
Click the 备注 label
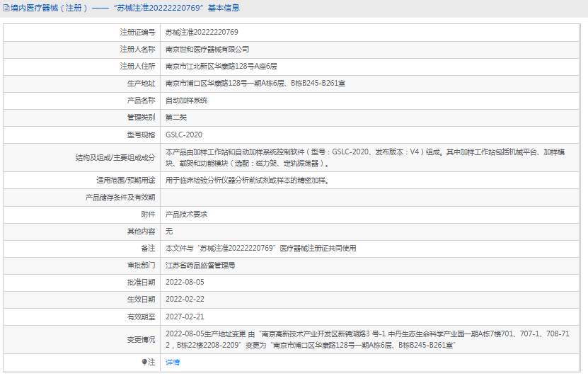[148, 249]
